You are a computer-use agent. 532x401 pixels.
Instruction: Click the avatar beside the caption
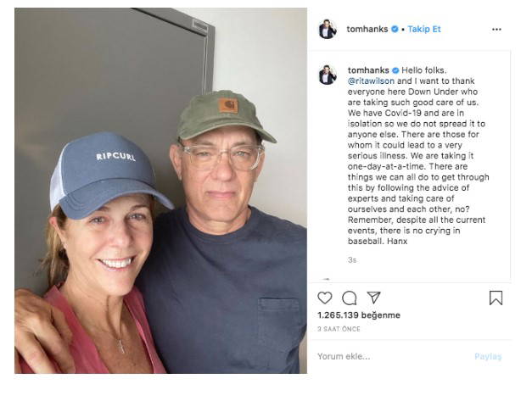(327, 75)
